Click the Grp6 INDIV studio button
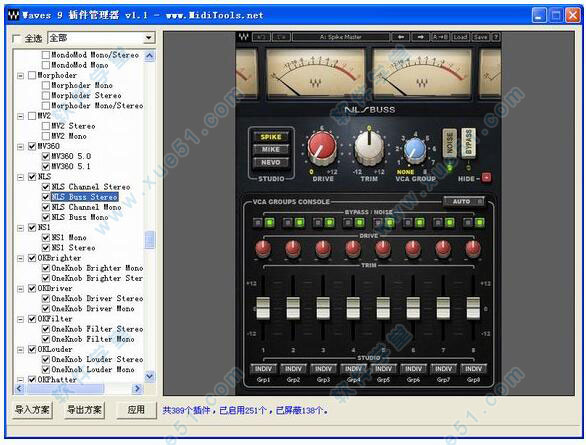Image resolution: width=586 pixels, height=445 pixels. (413, 369)
